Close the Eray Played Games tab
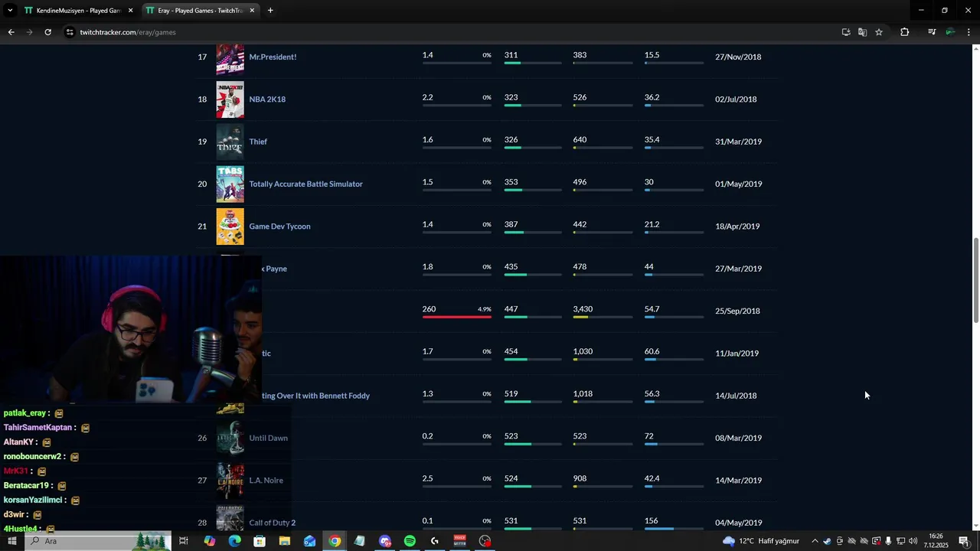This screenshot has width=980, height=551. [252, 11]
